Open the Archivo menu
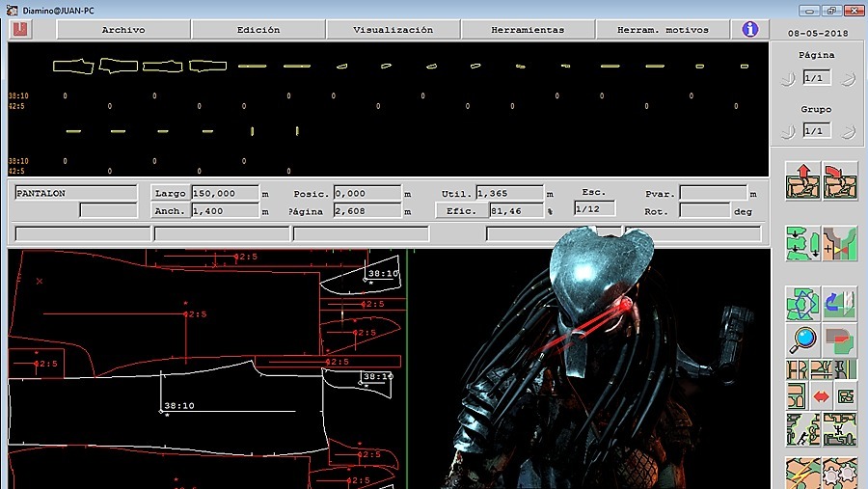Viewport: 868px width, 489px height. 123,30
